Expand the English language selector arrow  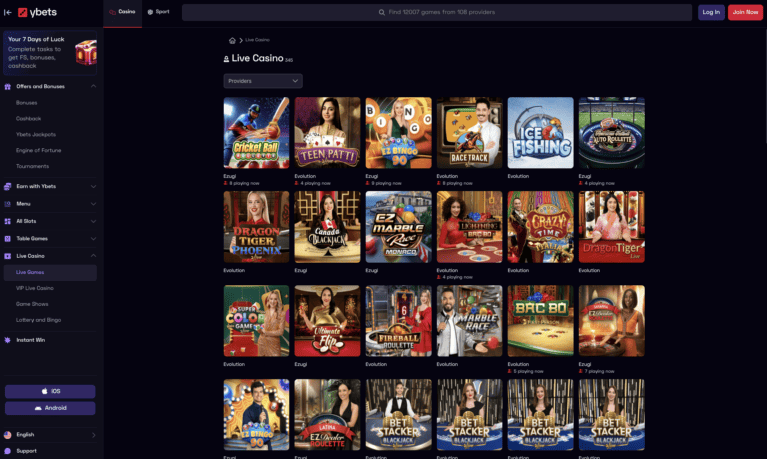click(x=93, y=435)
